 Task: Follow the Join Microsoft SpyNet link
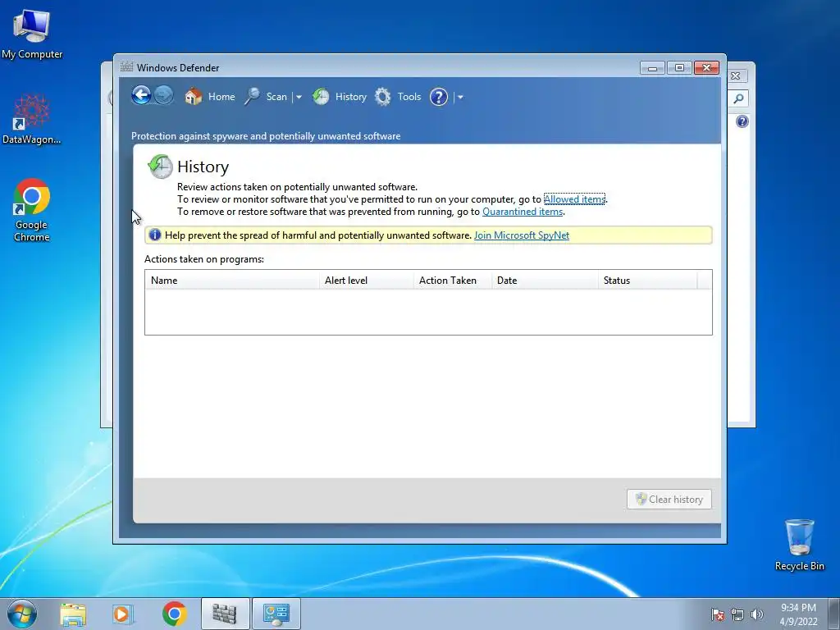[x=521, y=235]
